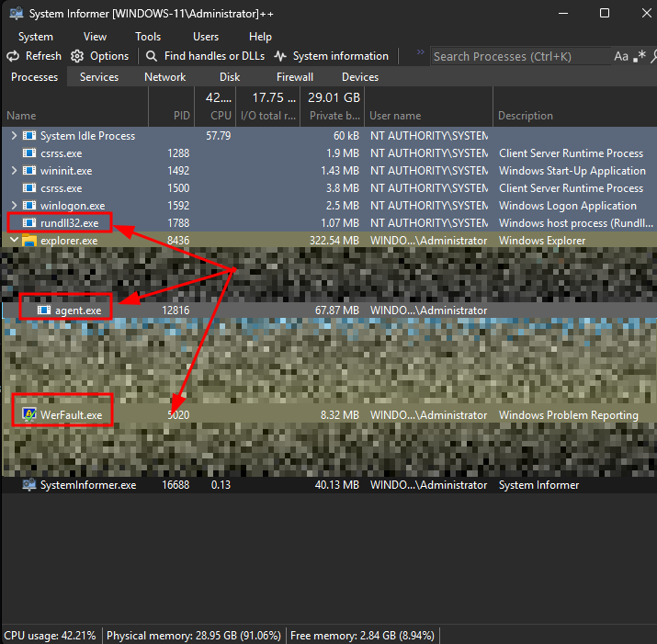The width and height of the screenshot is (657, 644).
Task: Open the Help menu
Action: click(260, 37)
